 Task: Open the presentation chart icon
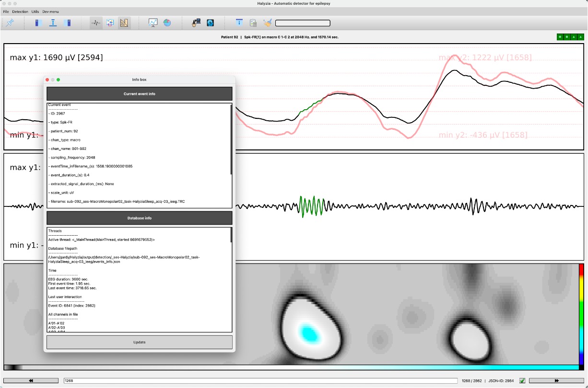[153, 23]
